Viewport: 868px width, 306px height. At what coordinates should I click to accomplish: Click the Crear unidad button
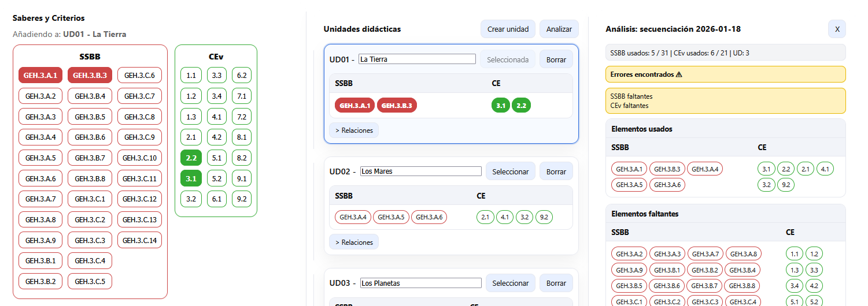[x=508, y=29]
